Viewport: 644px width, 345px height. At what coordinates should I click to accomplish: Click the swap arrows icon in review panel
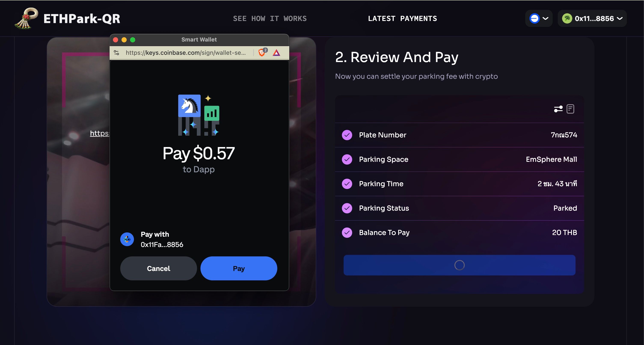[558, 109]
